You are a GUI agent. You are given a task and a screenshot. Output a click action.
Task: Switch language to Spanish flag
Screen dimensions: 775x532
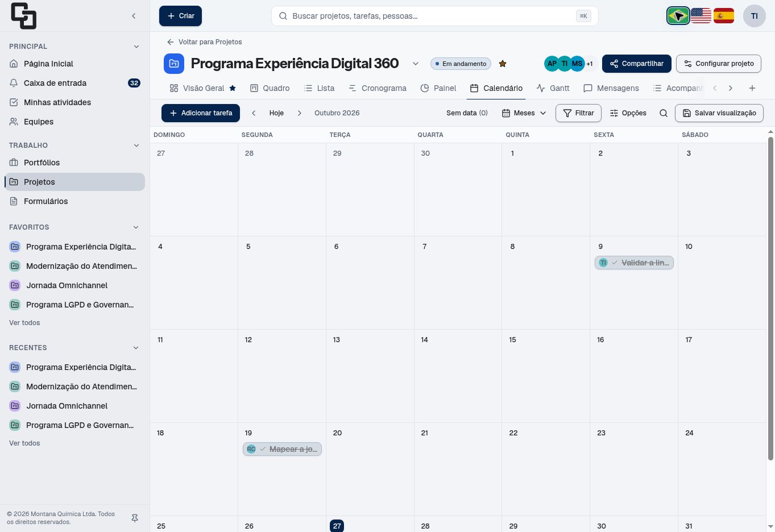pyautogui.click(x=724, y=16)
